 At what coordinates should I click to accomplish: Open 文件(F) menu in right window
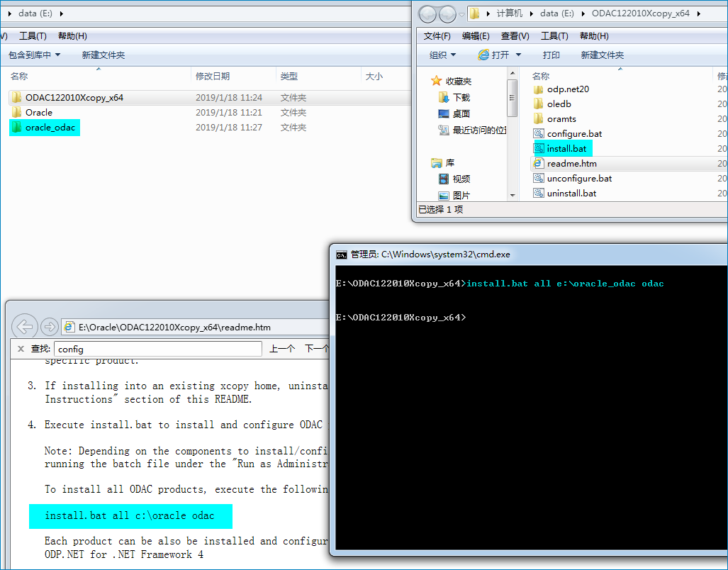(437, 36)
